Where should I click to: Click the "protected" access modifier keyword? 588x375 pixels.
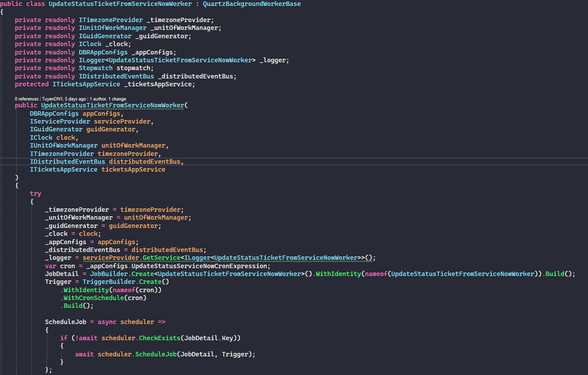(31, 84)
